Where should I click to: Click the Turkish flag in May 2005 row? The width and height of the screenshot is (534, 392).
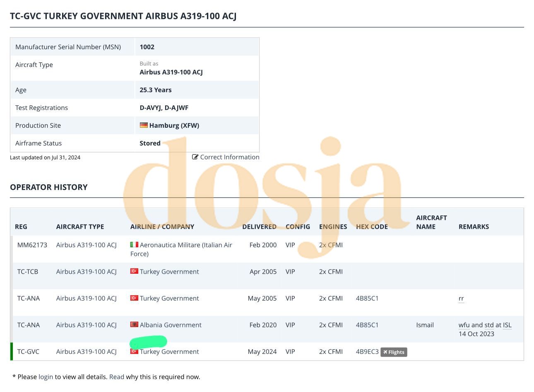point(134,298)
